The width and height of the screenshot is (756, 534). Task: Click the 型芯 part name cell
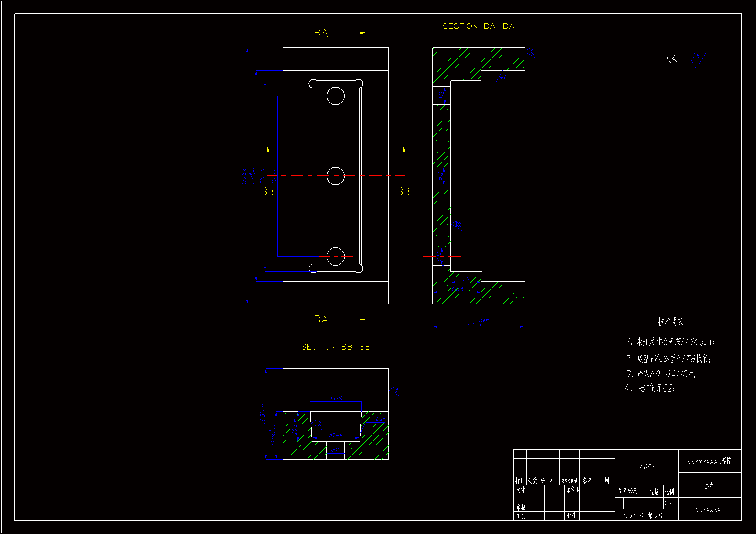coord(709,486)
